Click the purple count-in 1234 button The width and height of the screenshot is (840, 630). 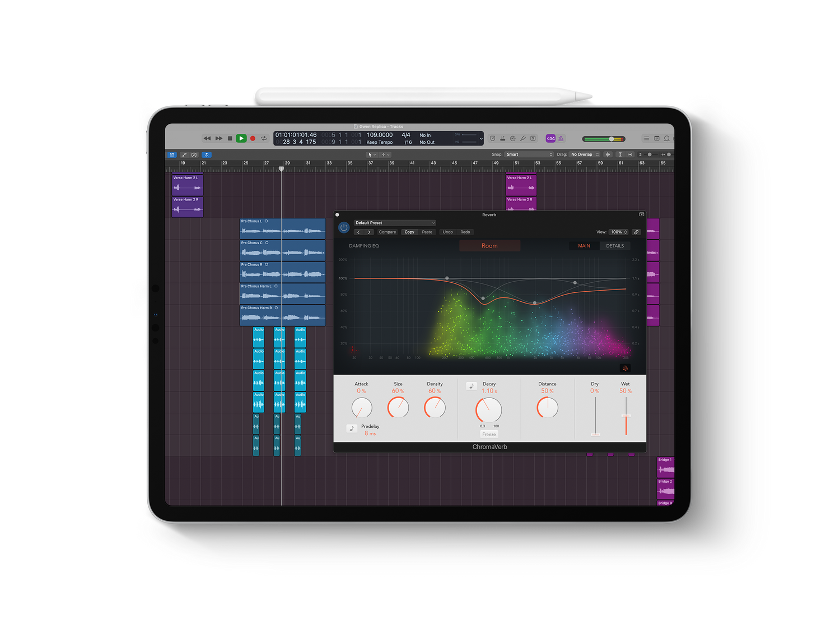click(x=550, y=138)
